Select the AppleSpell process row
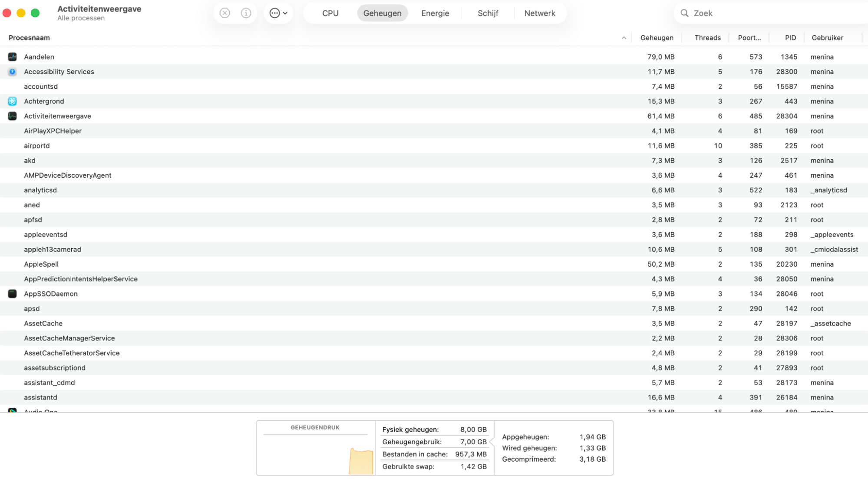This screenshot has height=479, width=868. pyautogui.click(x=304, y=264)
